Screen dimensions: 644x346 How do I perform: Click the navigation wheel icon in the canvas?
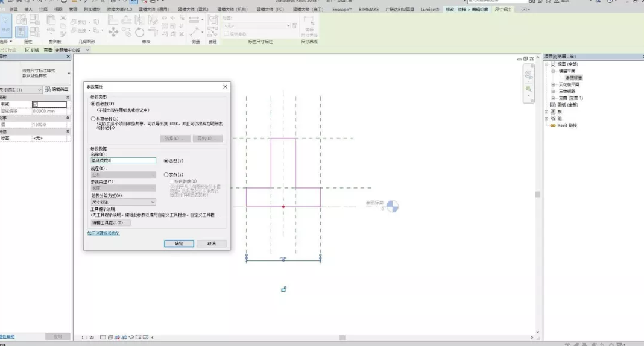coord(528,75)
